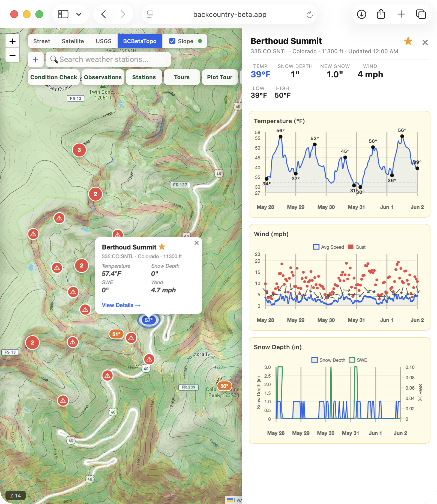Viewport: 437px width, 504px height.
Task: Select the BCBetaTopo map layer
Action: (x=140, y=41)
